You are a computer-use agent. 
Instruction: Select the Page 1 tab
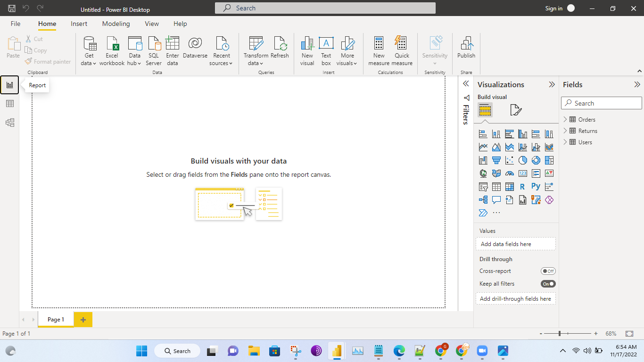click(56, 320)
